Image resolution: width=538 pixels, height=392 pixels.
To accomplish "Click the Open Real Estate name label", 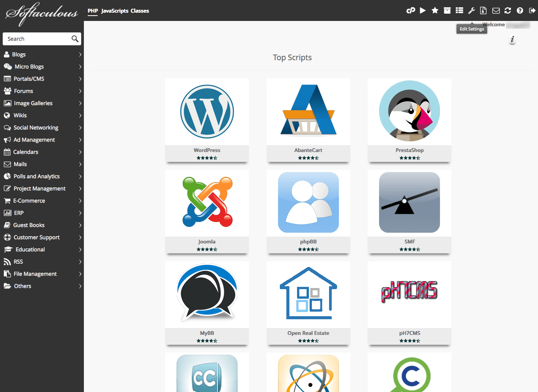I will pos(308,333).
